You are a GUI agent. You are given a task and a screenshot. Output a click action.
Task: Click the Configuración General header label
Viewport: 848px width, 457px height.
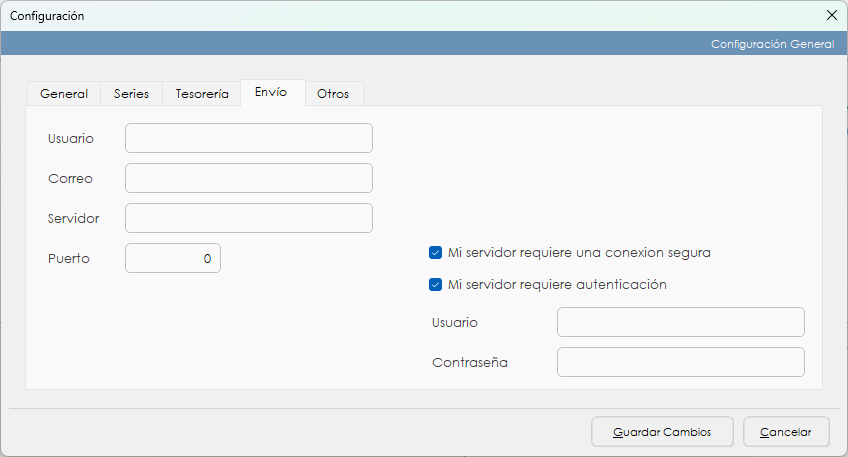click(x=771, y=44)
